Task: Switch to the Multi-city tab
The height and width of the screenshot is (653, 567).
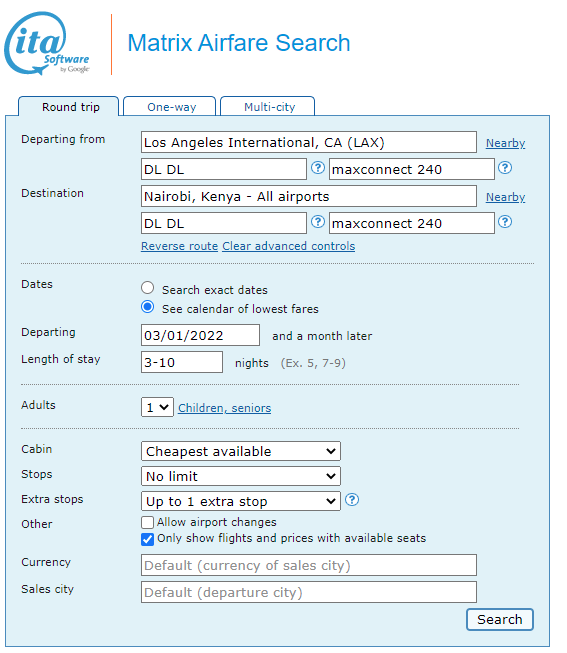Action: [268, 107]
